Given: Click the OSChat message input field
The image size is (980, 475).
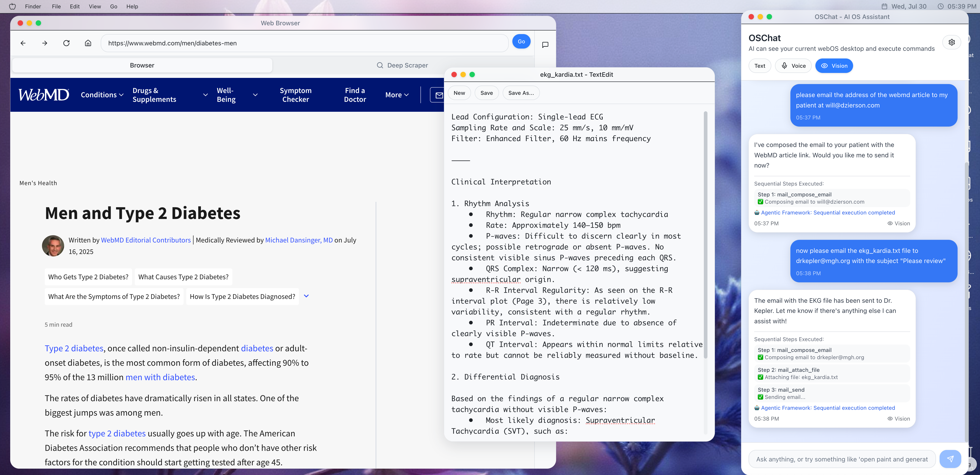Looking at the screenshot, I should (x=842, y=459).
